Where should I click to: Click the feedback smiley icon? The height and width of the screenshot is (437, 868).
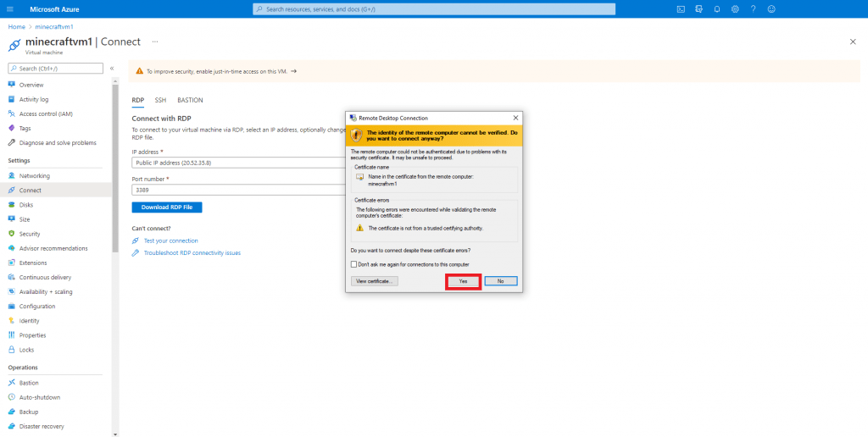[x=771, y=8]
